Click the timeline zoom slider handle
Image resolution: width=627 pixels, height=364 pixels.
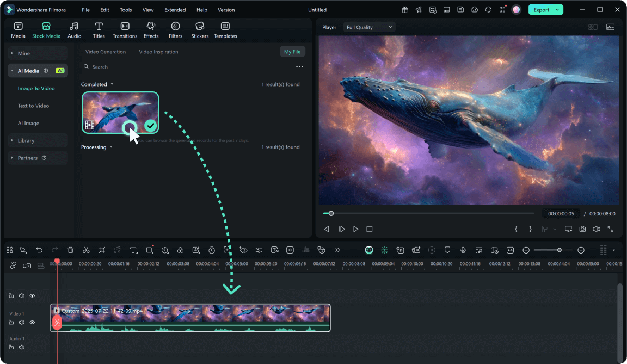(x=559, y=250)
